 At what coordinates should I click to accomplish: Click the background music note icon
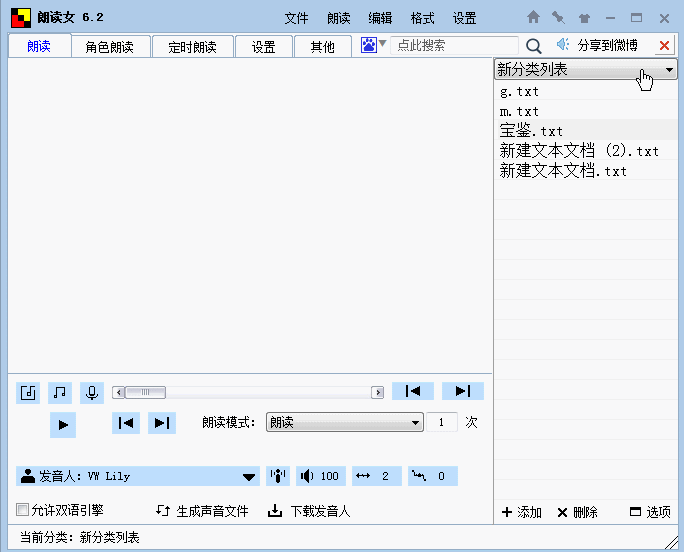[60, 392]
